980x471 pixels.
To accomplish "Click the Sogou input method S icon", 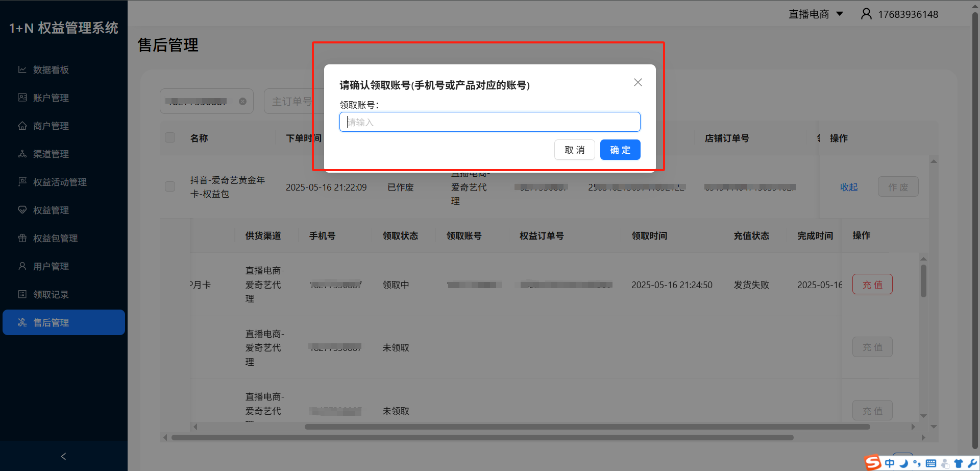I will (873, 462).
